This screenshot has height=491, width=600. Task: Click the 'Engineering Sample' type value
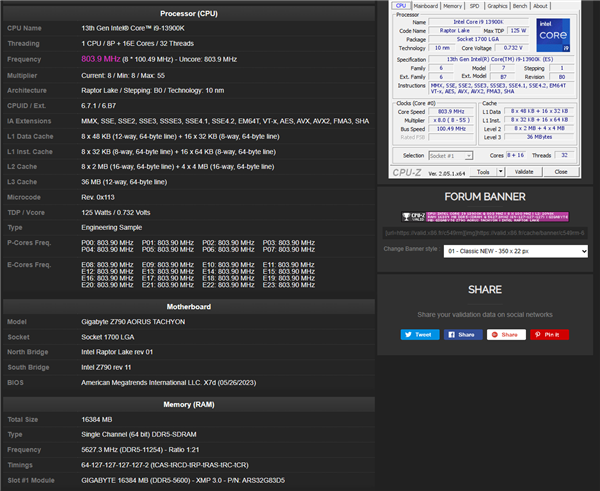111,227
